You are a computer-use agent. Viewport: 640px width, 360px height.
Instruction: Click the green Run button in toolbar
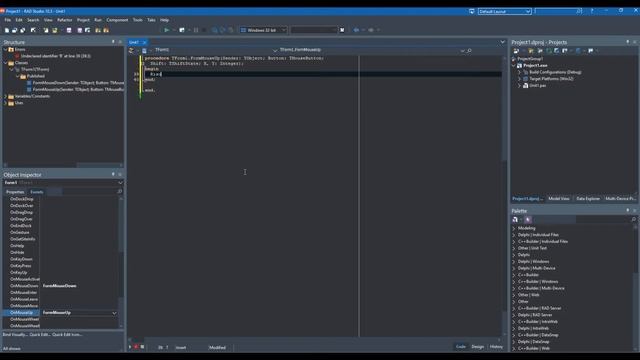pyautogui.click(x=167, y=30)
